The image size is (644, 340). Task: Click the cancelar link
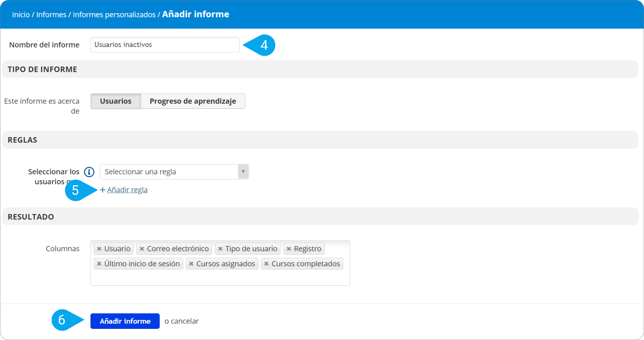point(185,321)
